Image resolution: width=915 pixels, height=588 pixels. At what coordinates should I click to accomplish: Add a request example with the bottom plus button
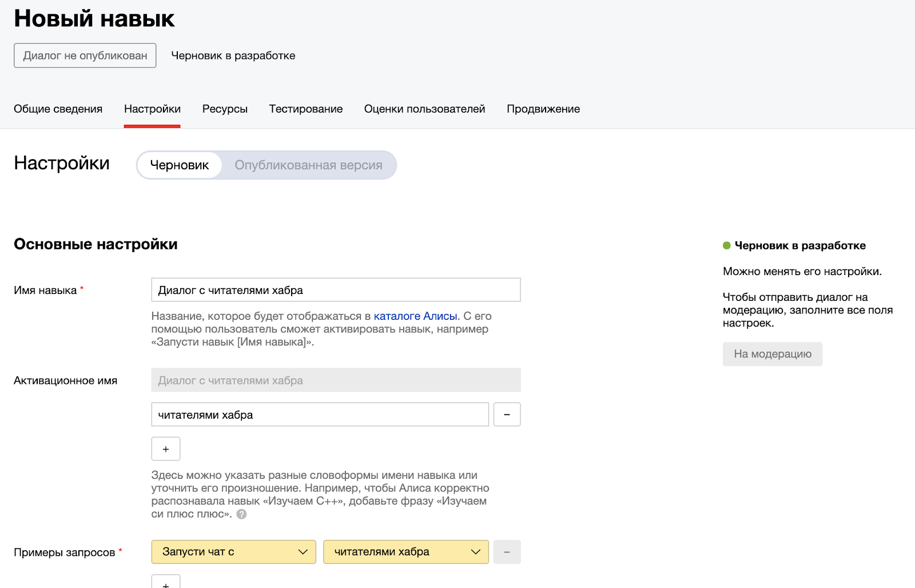pos(166,582)
